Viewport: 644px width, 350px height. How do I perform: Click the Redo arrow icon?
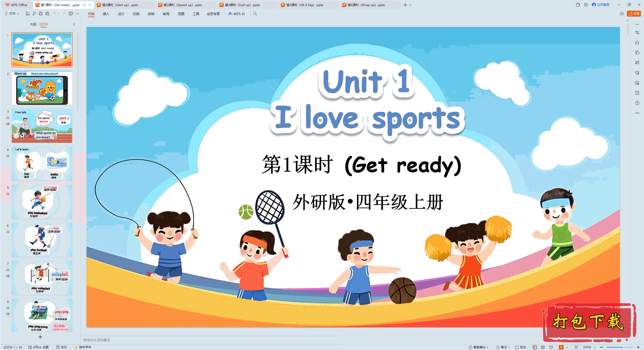pyautogui.click(x=64, y=14)
